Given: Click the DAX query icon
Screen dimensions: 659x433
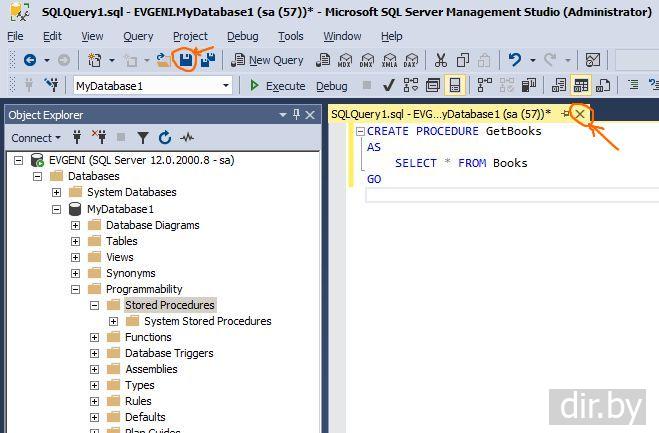Looking at the screenshot, I should click(x=411, y=61).
